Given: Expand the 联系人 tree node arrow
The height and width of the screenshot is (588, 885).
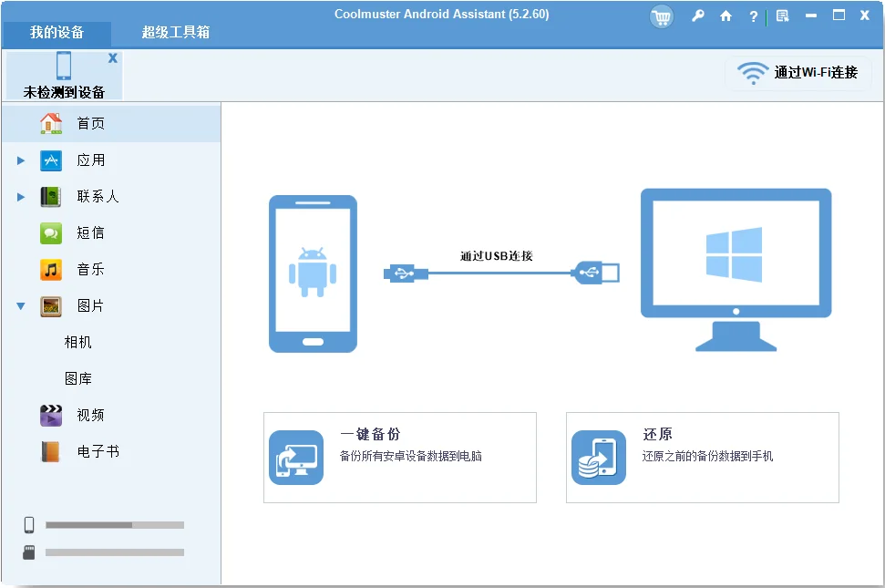Looking at the screenshot, I should [x=21, y=197].
